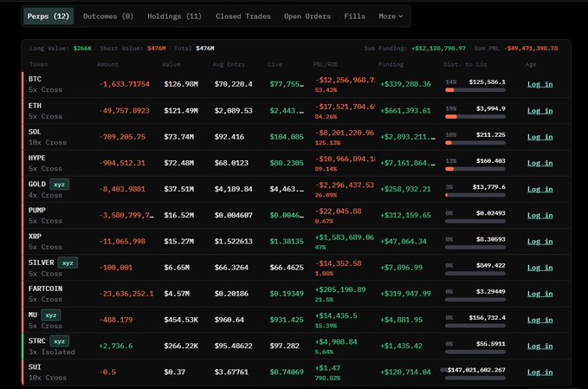Click Sum PNL -$49,471,398.78 value
588x389 pixels.
tap(531, 48)
